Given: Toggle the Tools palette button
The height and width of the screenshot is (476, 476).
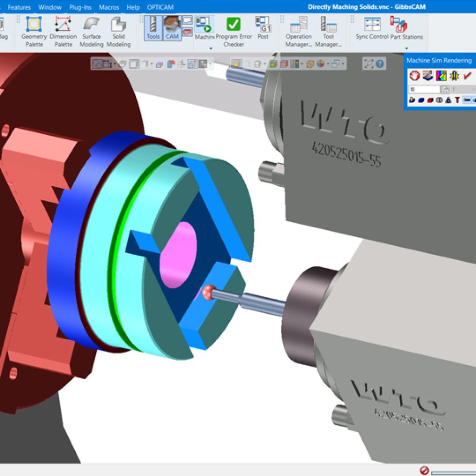Looking at the screenshot, I should click(152, 28).
